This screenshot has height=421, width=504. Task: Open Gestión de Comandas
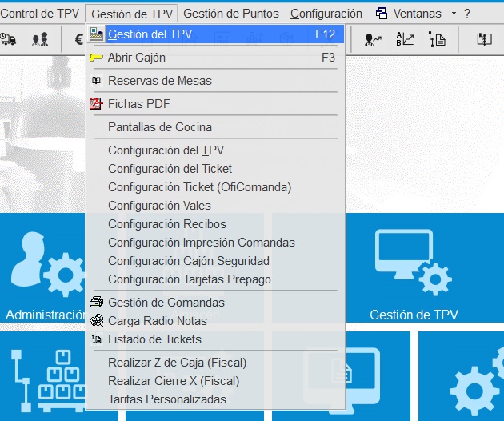[216, 303]
